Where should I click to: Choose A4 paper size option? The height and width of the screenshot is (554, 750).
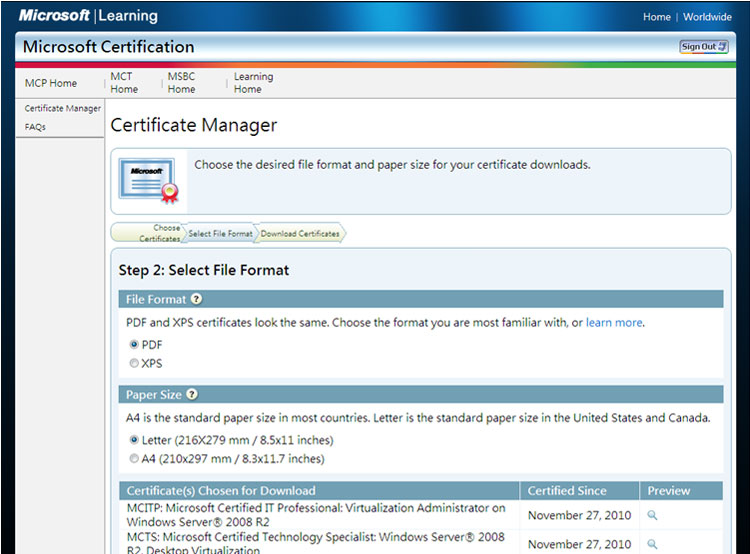tap(134, 458)
